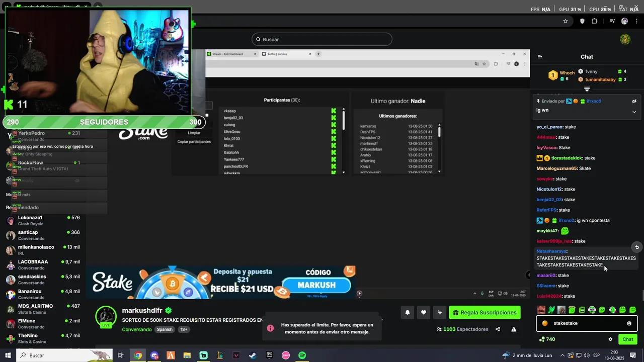The height and width of the screenshot is (362, 644).
Task: Click the Regala Suscripciones button
Action: pyautogui.click(x=485, y=312)
